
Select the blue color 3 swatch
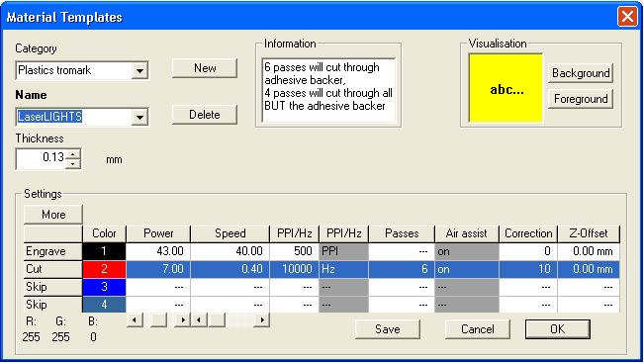pyautogui.click(x=104, y=287)
